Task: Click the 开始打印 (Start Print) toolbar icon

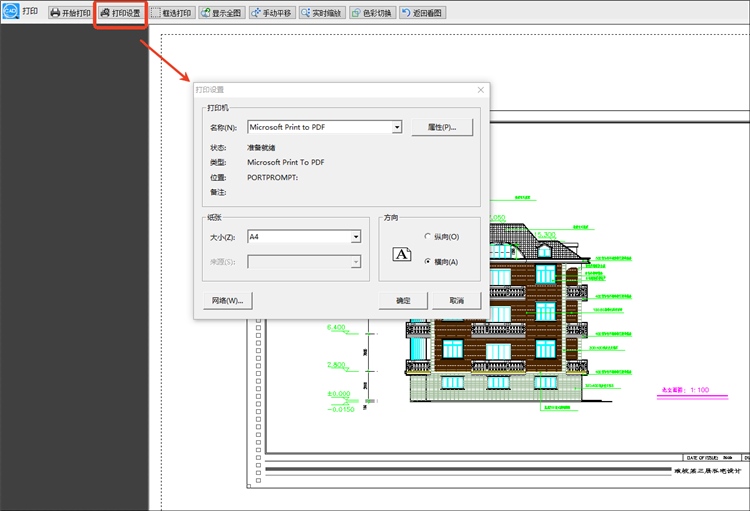Action: tap(68, 13)
